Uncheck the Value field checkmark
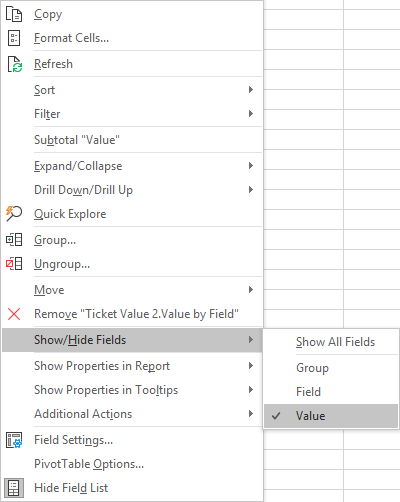Screen dimensions: 400x502 pyautogui.click(x=276, y=416)
